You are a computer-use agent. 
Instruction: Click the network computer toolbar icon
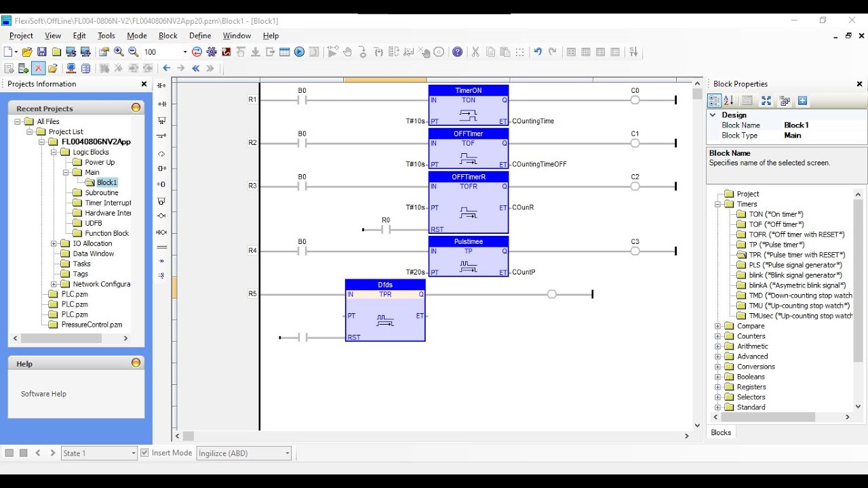[x=71, y=68]
